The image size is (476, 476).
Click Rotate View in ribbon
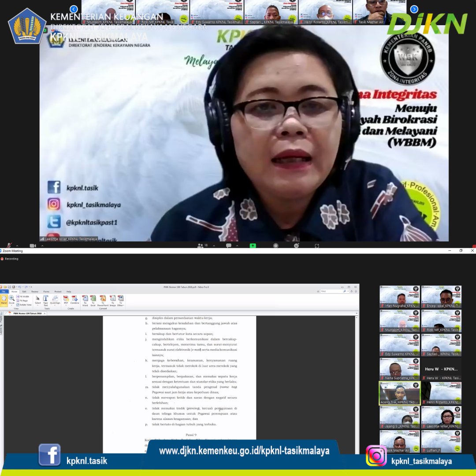coord(24,305)
